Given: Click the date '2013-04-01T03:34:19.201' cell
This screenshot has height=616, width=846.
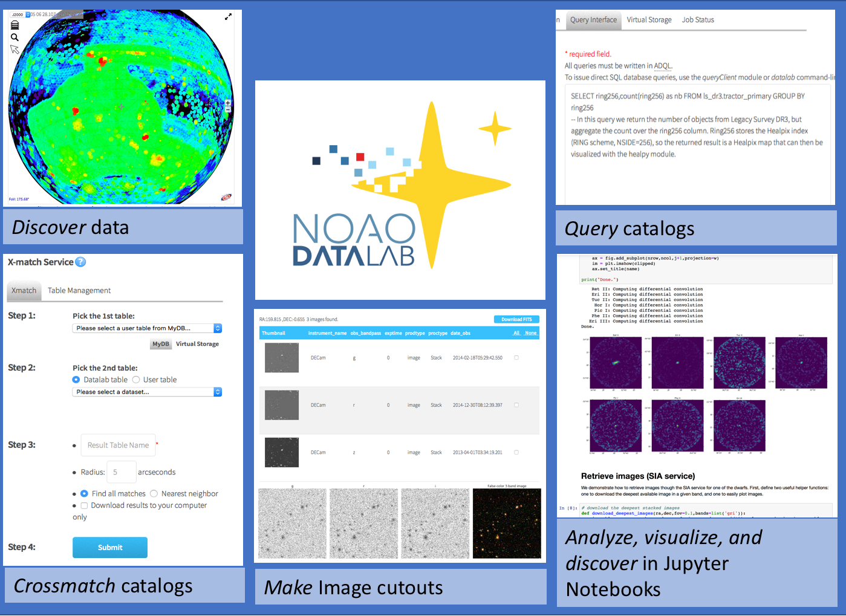Looking at the screenshot, I should tap(478, 452).
